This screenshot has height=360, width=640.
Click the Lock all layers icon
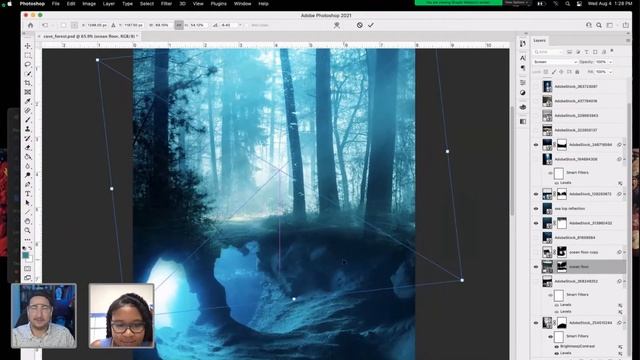click(x=577, y=72)
